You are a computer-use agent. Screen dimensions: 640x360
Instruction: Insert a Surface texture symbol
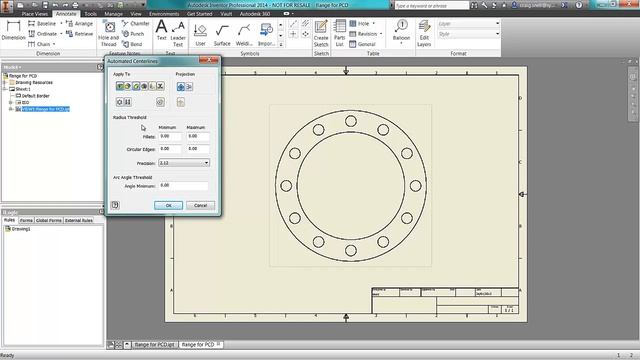point(222,35)
